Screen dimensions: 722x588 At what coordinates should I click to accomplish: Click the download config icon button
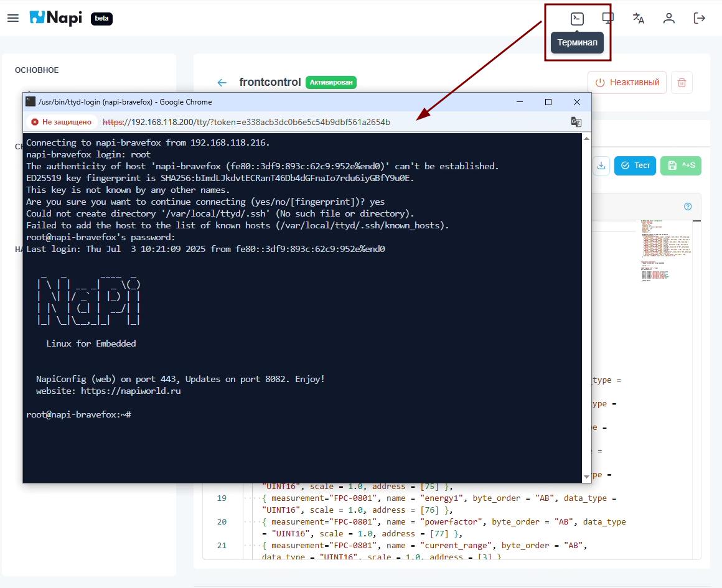point(601,166)
